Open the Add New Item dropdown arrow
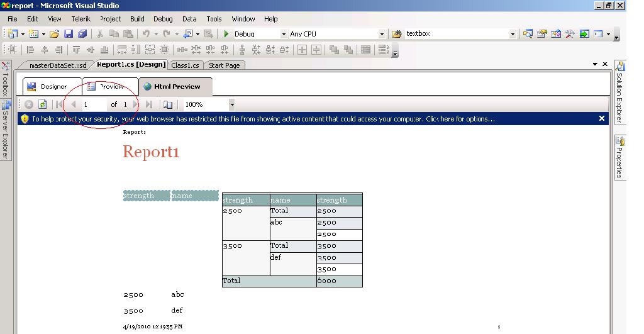 tap(43, 34)
